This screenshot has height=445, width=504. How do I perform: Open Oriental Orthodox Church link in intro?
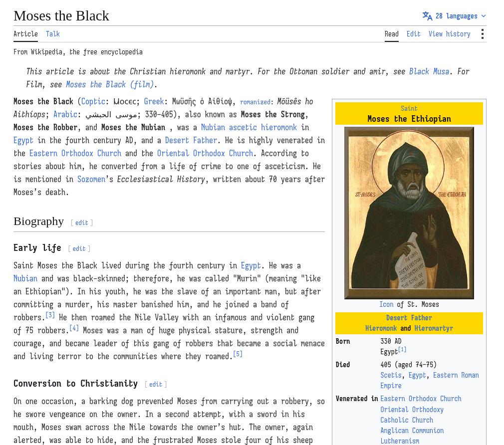pos(205,153)
